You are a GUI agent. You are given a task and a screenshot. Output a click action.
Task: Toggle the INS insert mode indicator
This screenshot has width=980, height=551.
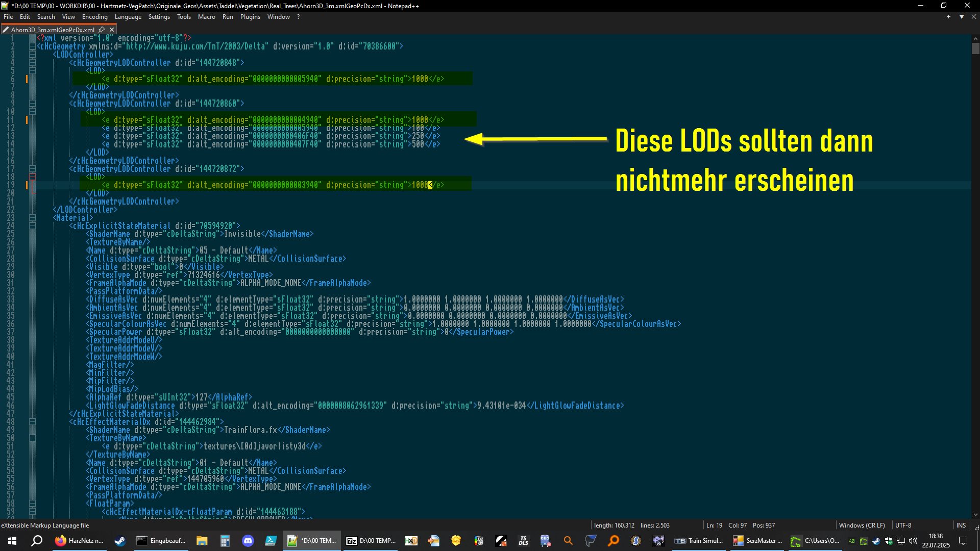pyautogui.click(x=961, y=525)
